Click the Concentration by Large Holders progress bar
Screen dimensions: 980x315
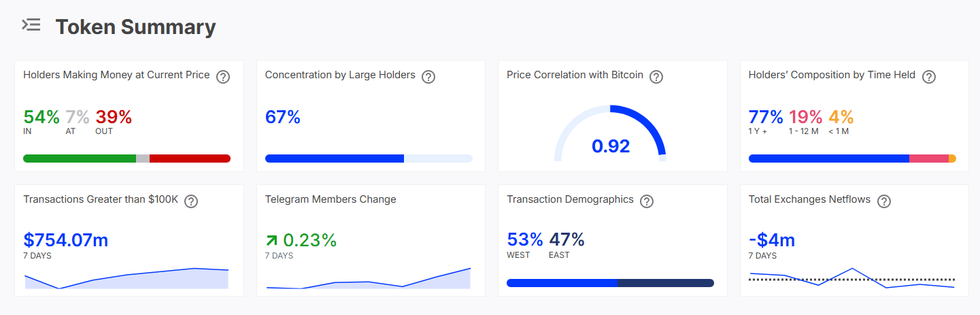[x=369, y=159]
